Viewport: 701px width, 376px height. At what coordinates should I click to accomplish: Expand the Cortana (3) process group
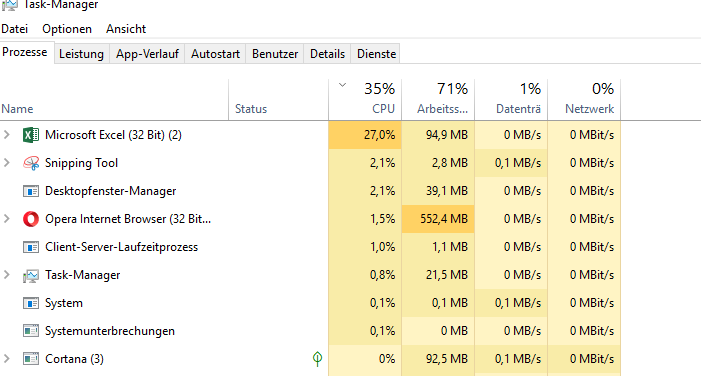tap(6, 359)
